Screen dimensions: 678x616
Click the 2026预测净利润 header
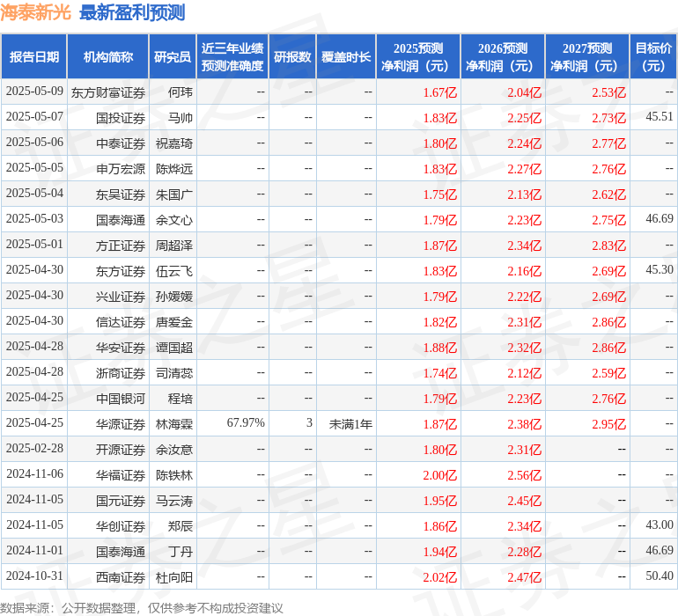pyautogui.click(x=503, y=56)
